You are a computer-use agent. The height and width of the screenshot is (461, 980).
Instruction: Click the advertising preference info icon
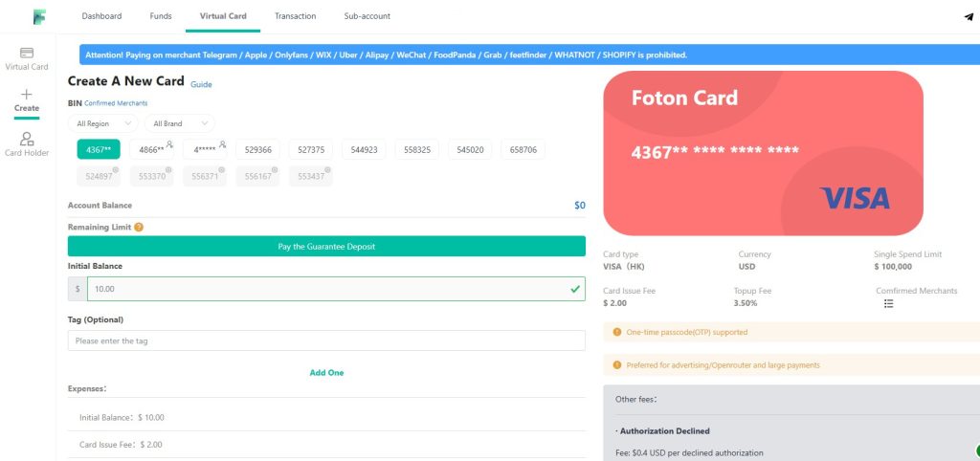coord(617,365)
